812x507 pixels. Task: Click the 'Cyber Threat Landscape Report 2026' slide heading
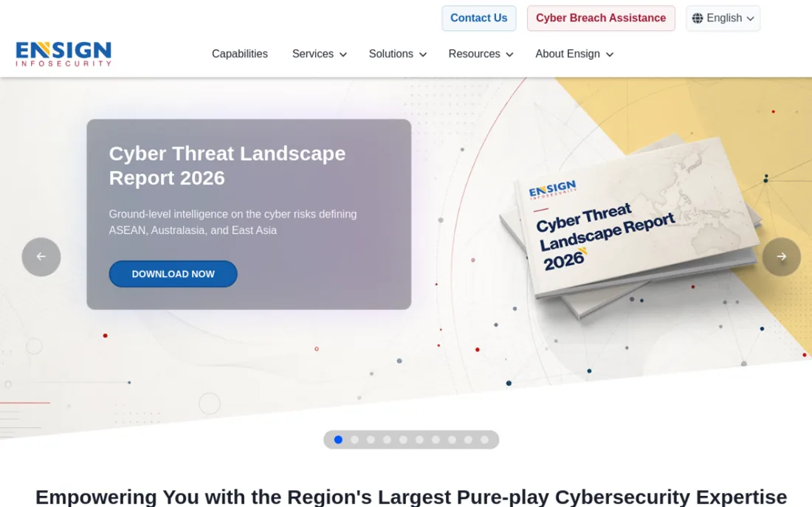[227, 166]
